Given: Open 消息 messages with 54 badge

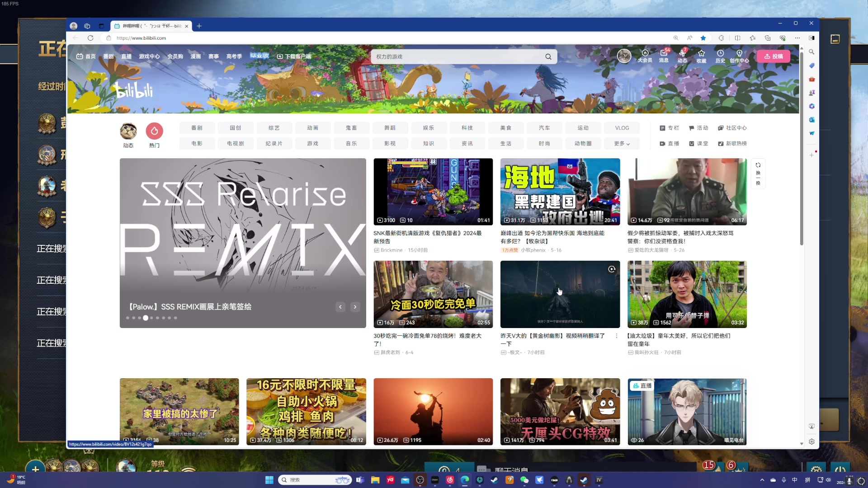Looking at the screenshot, I should click(x=664, y=56).
